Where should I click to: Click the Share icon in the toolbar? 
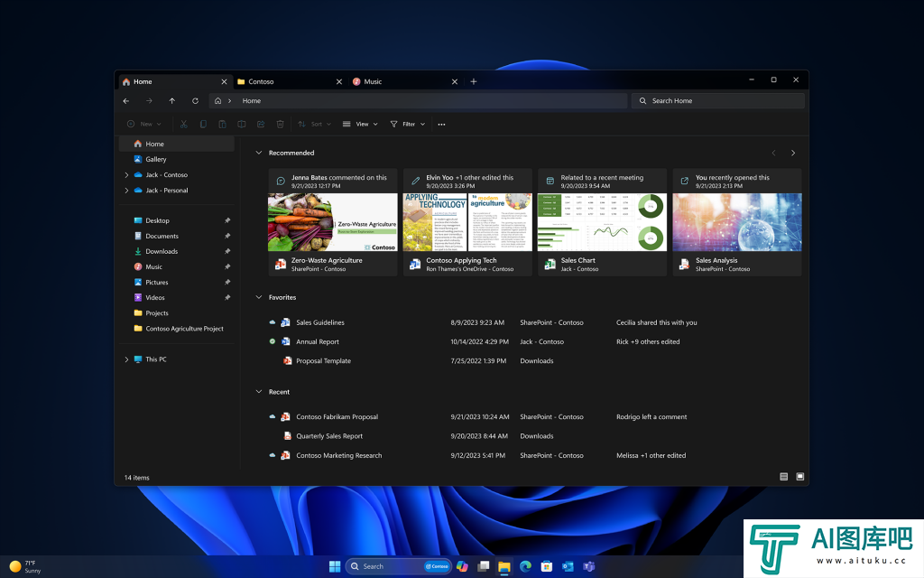[x=261, y=124]
